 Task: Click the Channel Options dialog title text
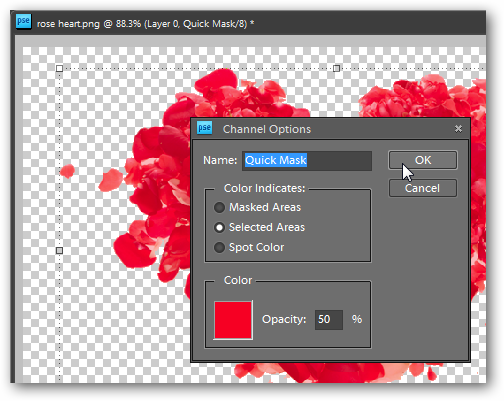267,129
